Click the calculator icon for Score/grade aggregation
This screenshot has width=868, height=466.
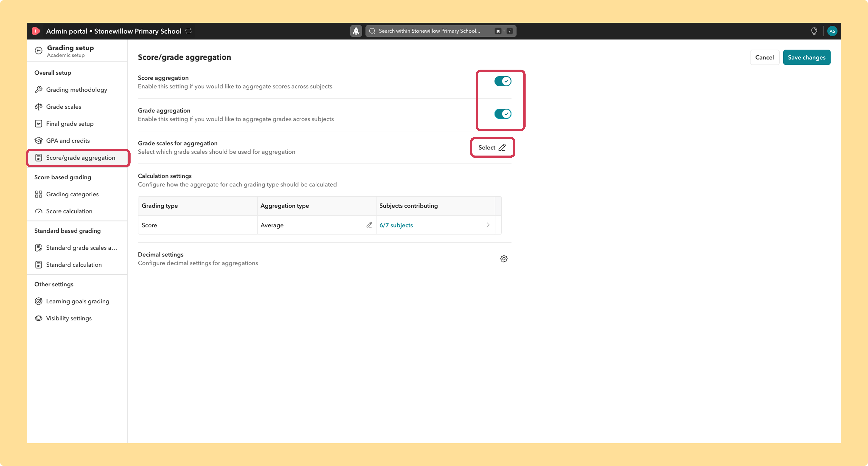[39, 158]
